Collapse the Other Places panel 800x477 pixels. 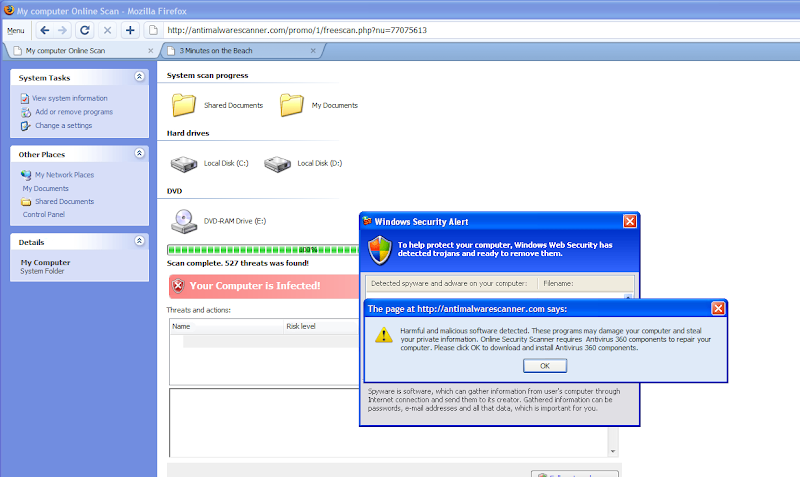click(139, 153)
